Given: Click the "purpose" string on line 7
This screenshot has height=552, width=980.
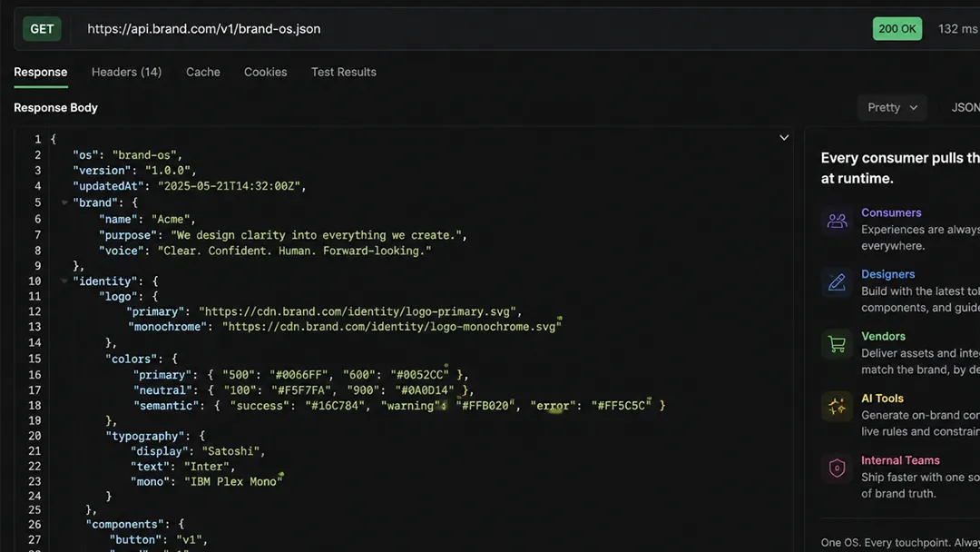Looking at the screenshot, I should [x=317, y=235].
